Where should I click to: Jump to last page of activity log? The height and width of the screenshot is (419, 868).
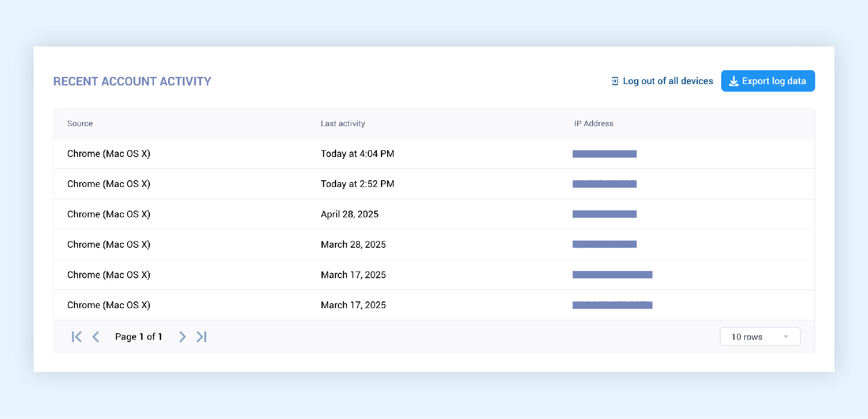(x=201, y=337)
